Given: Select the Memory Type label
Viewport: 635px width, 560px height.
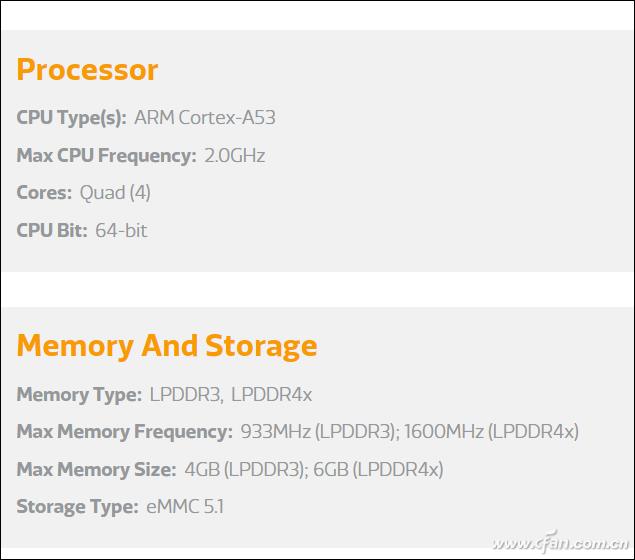Looking at the screenshot, I should 79,395.
